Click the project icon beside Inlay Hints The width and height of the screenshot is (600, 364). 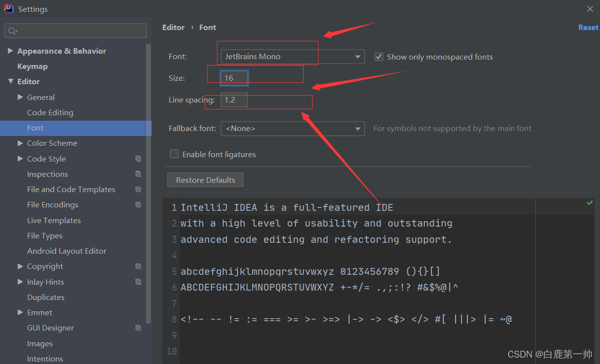coord(138,282)
